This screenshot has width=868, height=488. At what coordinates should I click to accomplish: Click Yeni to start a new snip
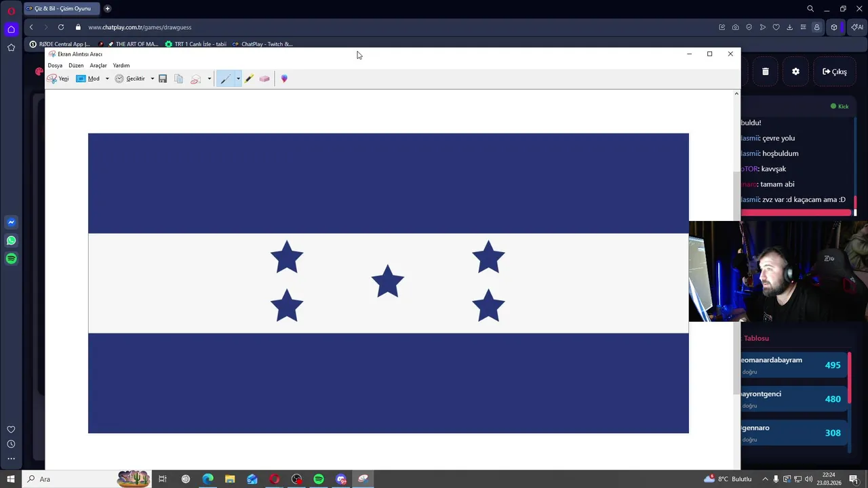(58, 79)
